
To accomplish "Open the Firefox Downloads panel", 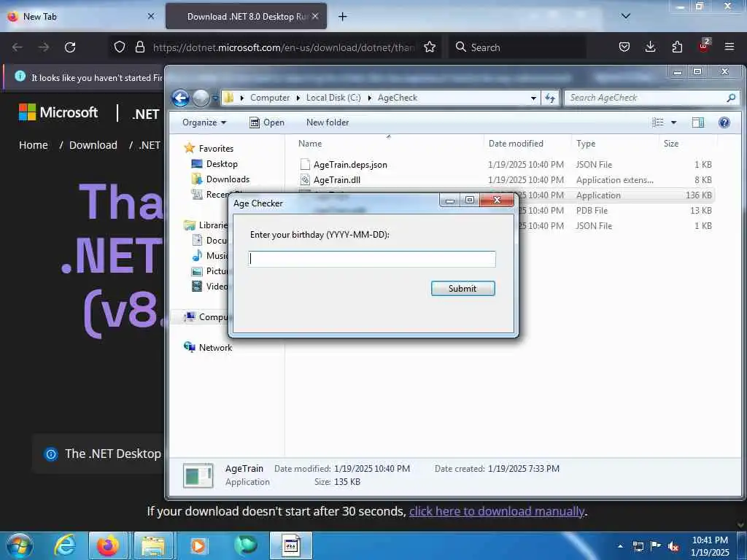I will coord(650,47).
